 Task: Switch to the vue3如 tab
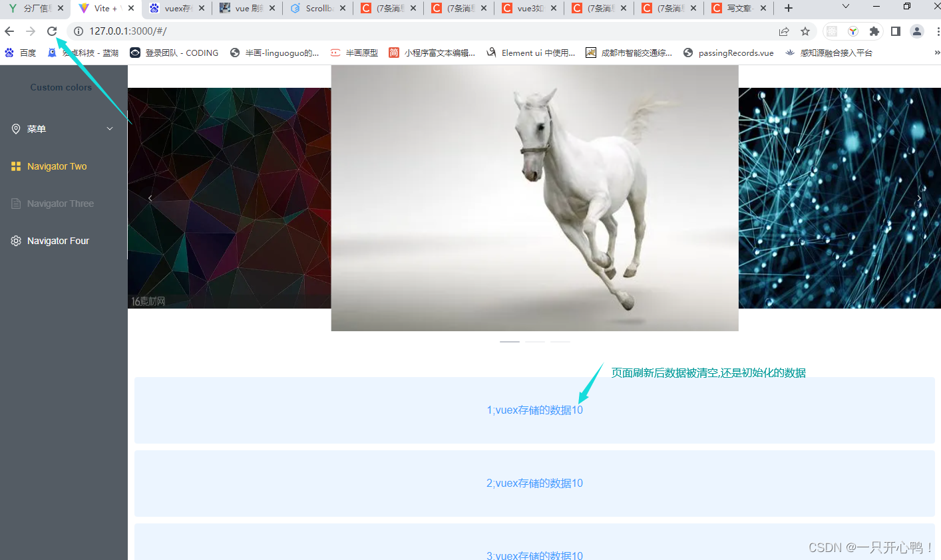pos(529,8)
